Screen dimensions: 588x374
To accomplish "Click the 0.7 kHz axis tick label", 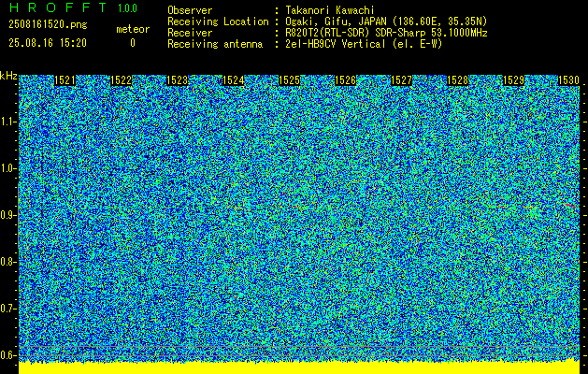I will [x=8, y=309].
